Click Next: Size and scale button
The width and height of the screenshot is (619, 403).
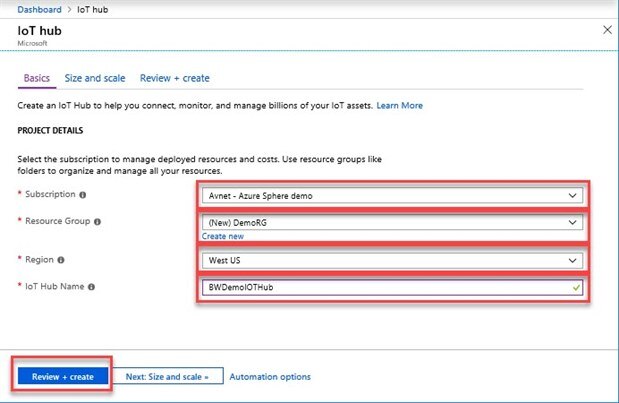pyautogui.click(x=168, y=377)
